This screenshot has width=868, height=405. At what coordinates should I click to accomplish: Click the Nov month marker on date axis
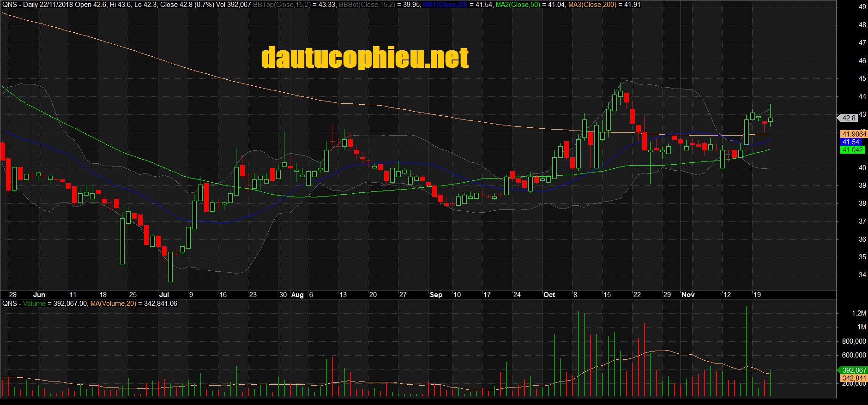click(688, 295)
